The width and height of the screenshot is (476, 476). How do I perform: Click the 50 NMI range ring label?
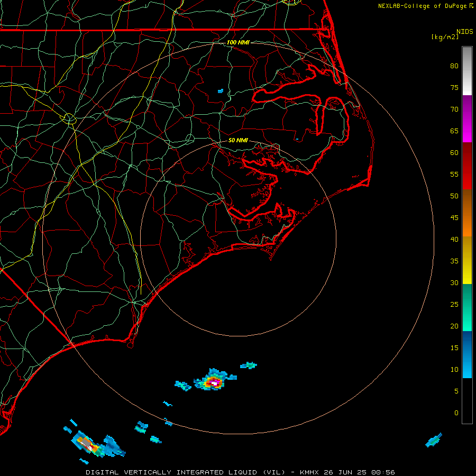coord(238,140)
